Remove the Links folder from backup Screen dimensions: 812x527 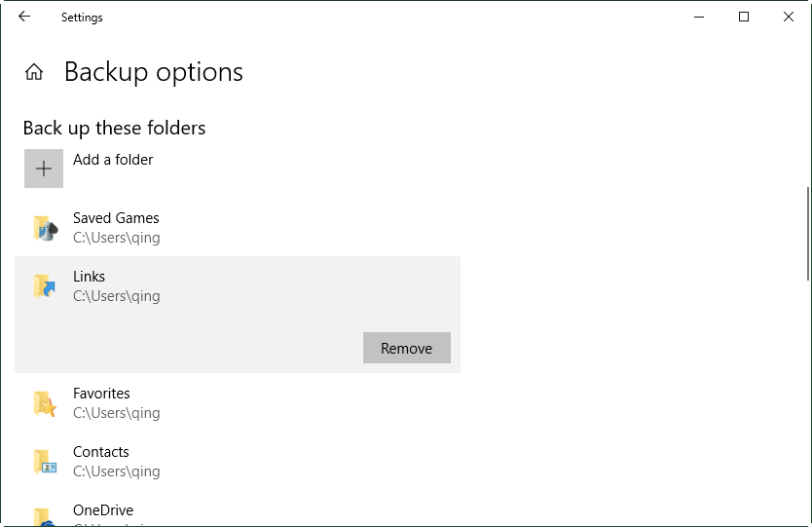point(406,348)
